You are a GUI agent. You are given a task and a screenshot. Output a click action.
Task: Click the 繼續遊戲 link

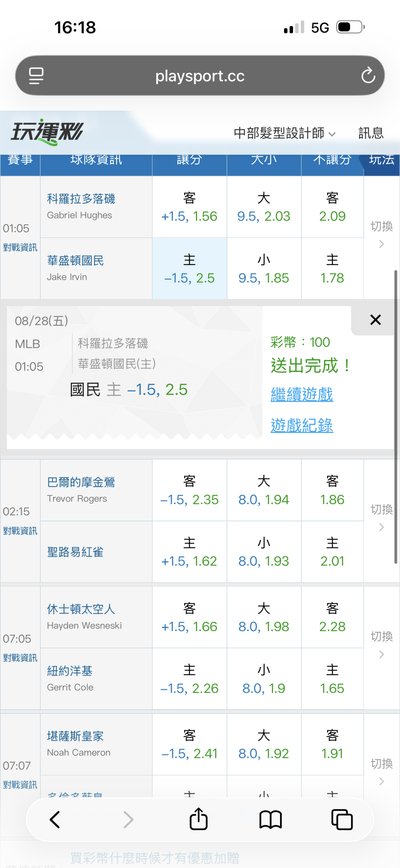[x=302, y=394]
